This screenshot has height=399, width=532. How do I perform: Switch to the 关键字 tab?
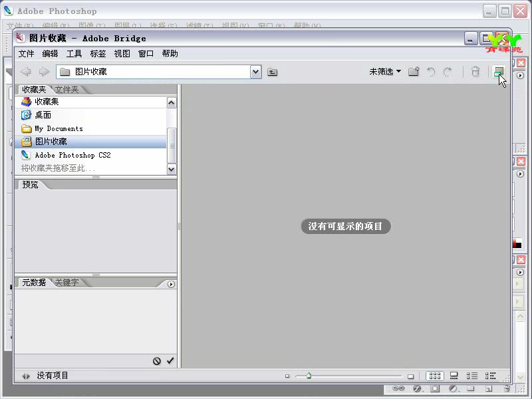coord(67,282)
